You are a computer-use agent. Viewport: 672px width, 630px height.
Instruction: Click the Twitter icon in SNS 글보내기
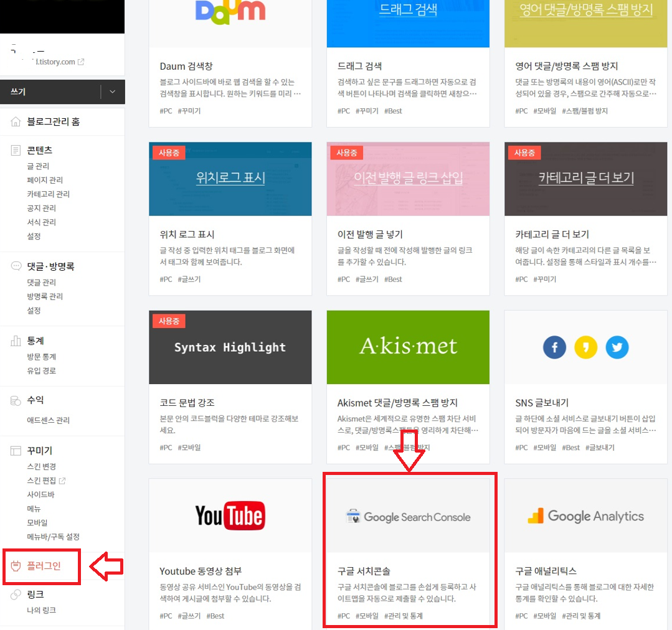617,347
